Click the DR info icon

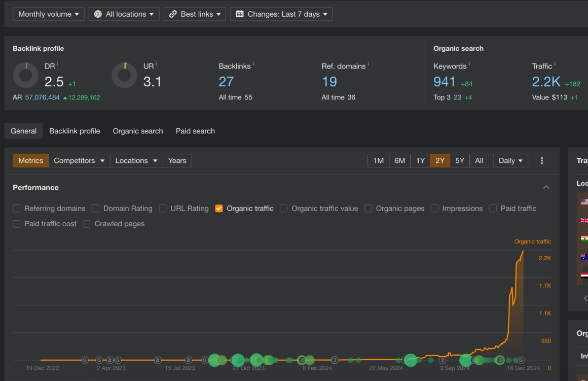coord(57,63)
